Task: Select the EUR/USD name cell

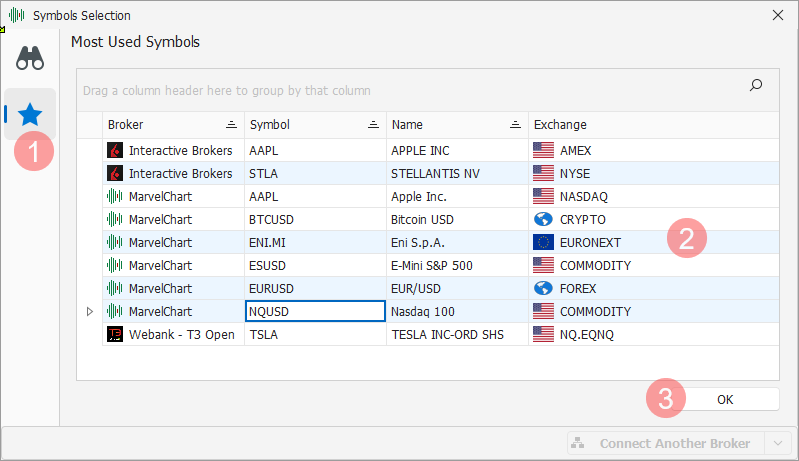Action: point(458,288)
